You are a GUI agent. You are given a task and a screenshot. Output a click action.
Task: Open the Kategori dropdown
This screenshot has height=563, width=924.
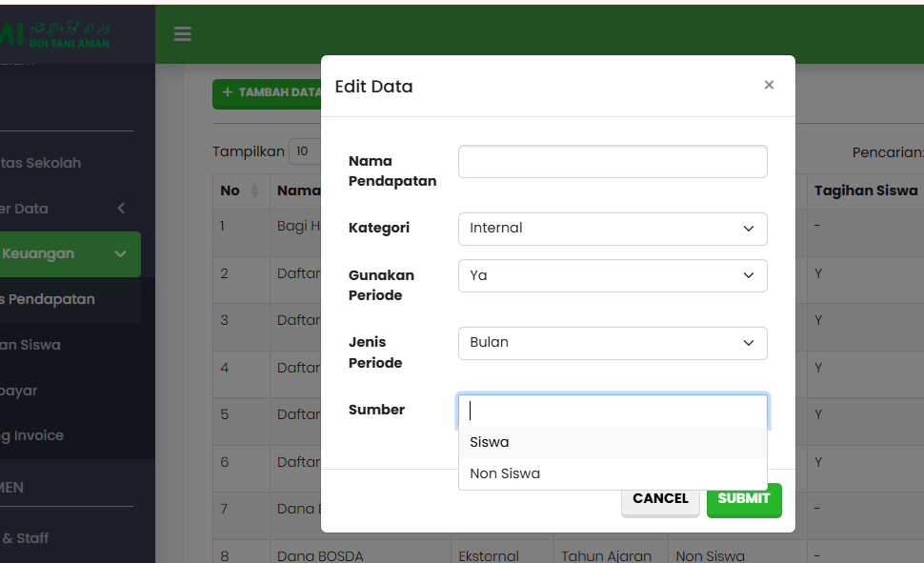tap(613, 229)
